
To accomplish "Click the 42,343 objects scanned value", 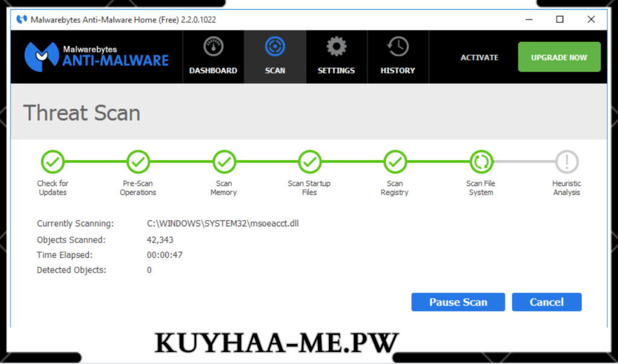I will (x=160, y=240).
